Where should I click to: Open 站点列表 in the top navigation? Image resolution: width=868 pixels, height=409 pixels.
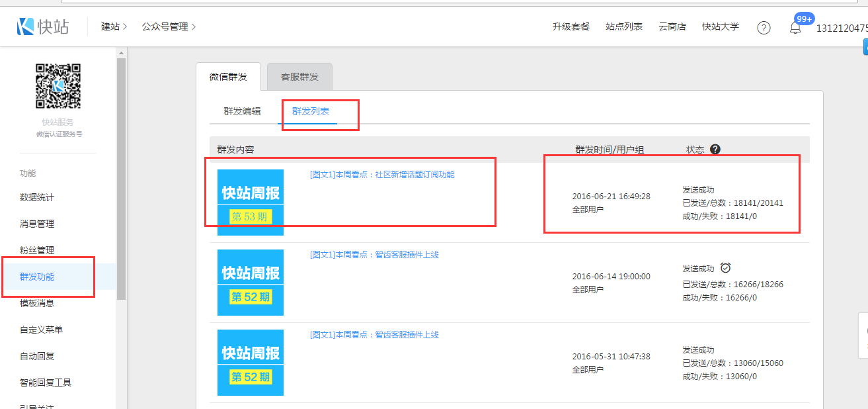coord(623,26)
